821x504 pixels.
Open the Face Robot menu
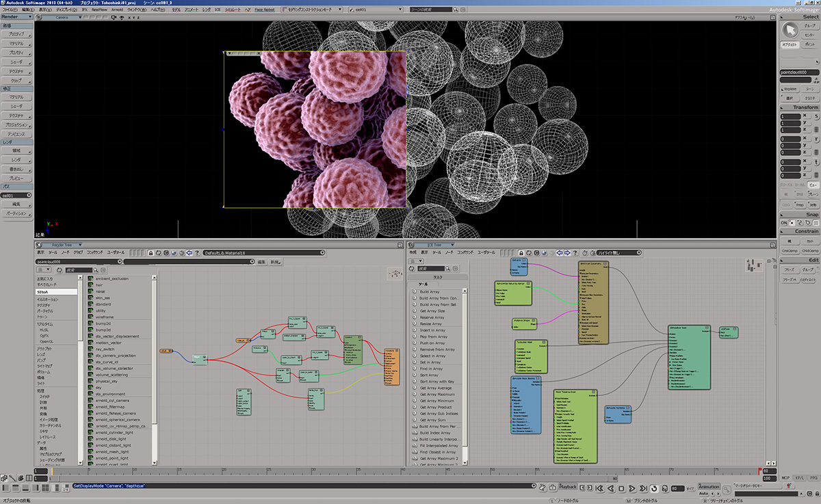tap(263, 10)
